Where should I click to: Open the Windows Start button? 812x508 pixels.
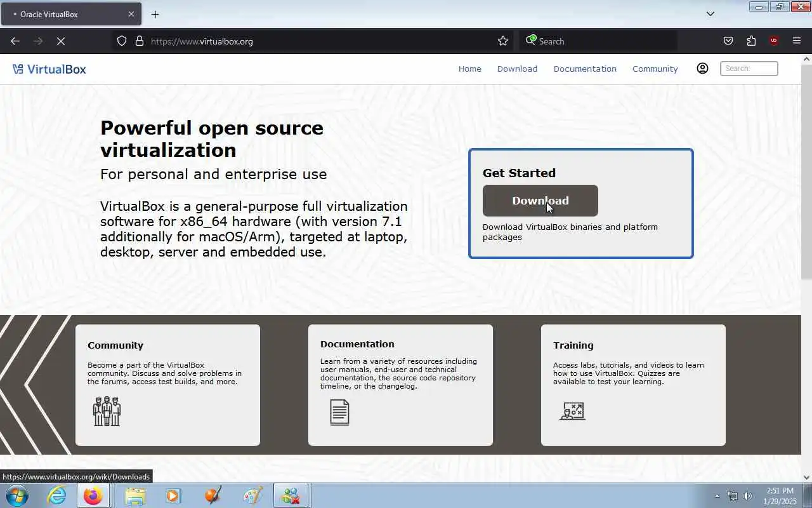[x=16, y=495]
